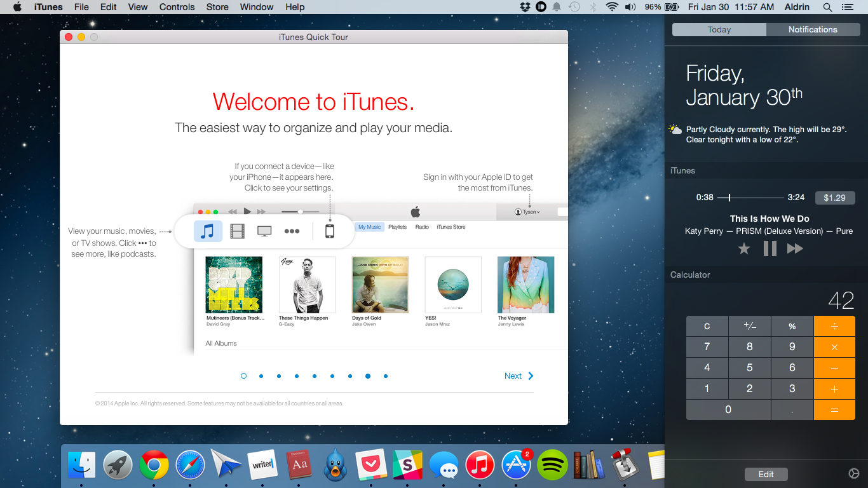Toggle sign with calculator +/- key
The height and width of the screenshot is (488, 868).
point(750,326)
